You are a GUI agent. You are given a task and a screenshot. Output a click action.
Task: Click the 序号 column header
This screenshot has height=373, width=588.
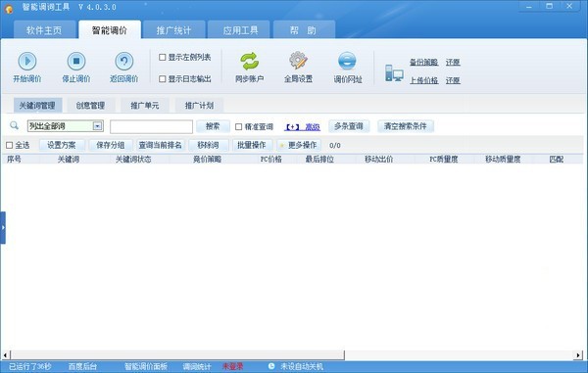click(x=14, y=160)
